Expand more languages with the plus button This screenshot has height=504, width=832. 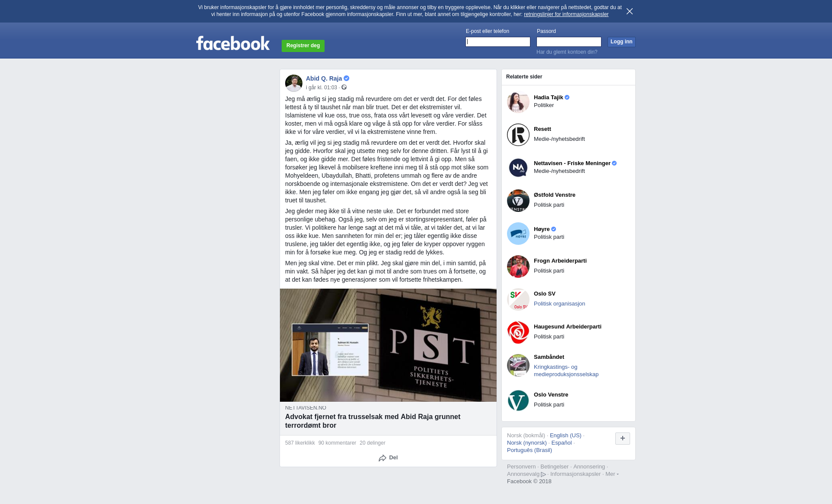pyautogui.click(x=623, y=439)
